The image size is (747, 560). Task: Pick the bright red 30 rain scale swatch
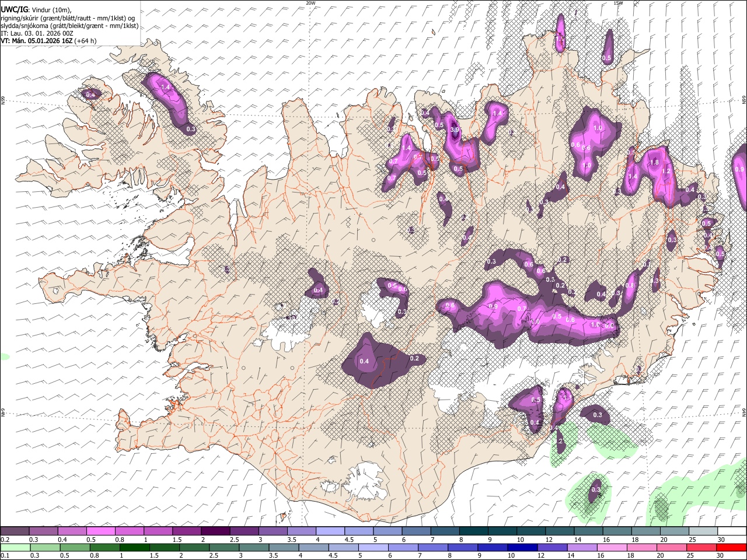[x=731, y=548]
